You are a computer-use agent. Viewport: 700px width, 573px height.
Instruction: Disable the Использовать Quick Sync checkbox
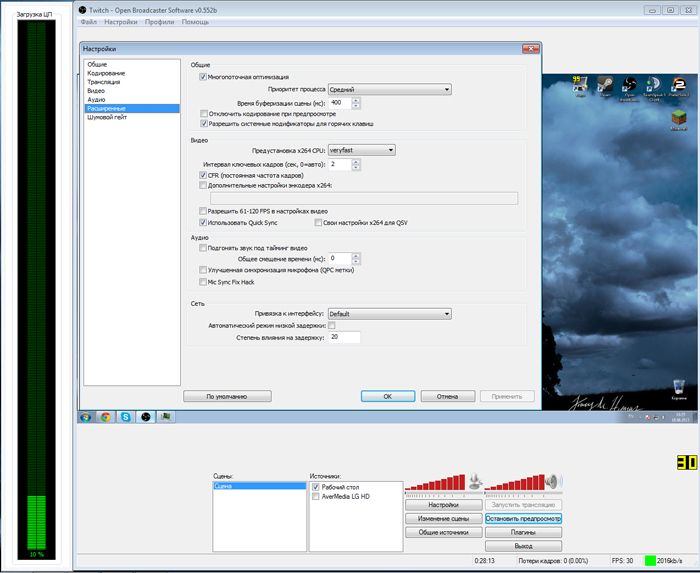point(203,223)
